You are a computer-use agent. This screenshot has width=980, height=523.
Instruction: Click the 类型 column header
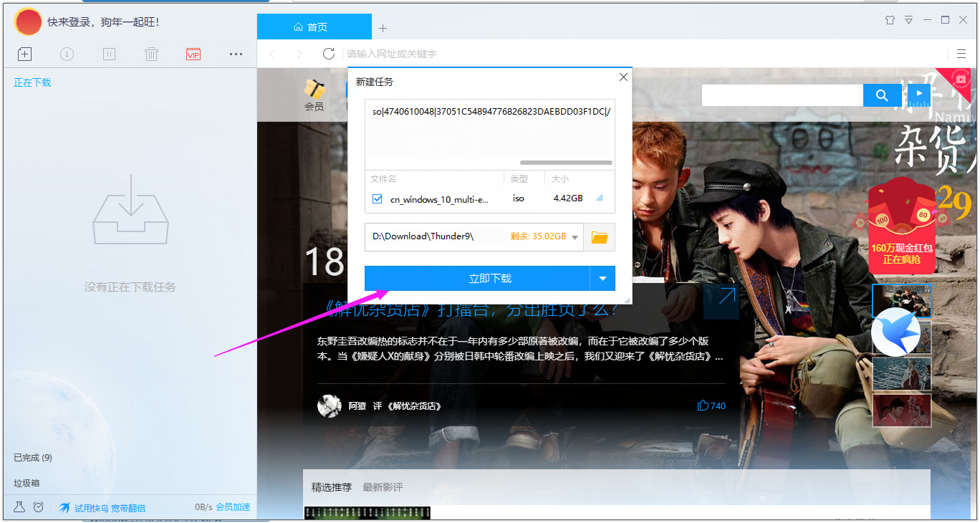point(519,178)
